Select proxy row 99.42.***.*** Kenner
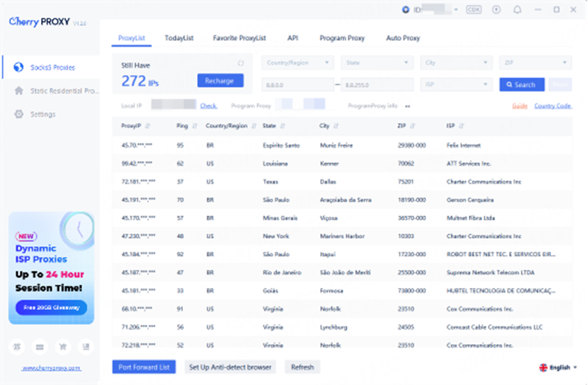Viewport: 588px width, 385px height. tap(342, 163)
